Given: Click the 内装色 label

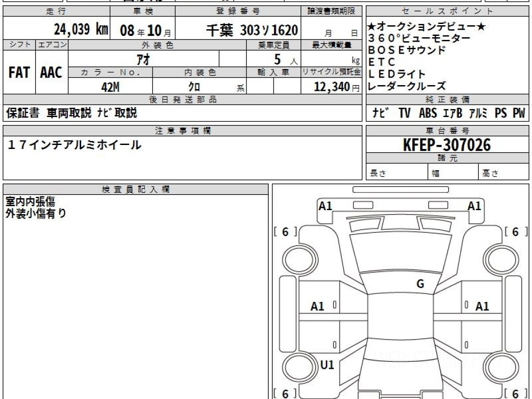Looking at the screenshot, I should coord(200,72).
